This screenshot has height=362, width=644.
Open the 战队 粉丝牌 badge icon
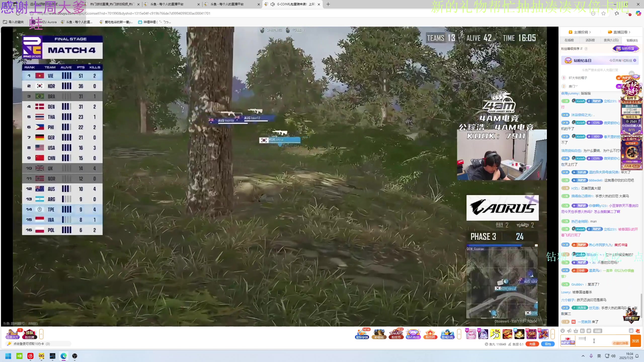[x=30, y=334]
